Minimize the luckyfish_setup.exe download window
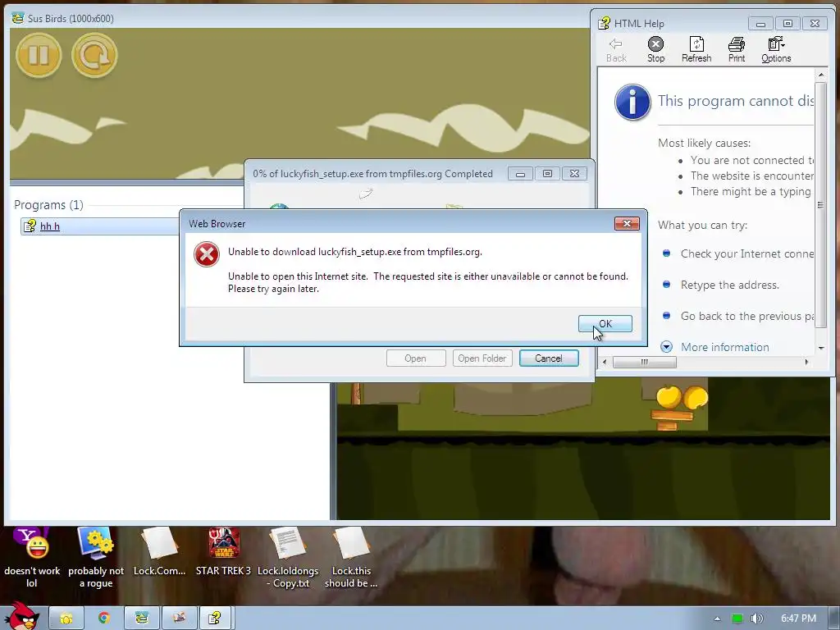This screenshot has height=630, width=840. pos(520,174)
